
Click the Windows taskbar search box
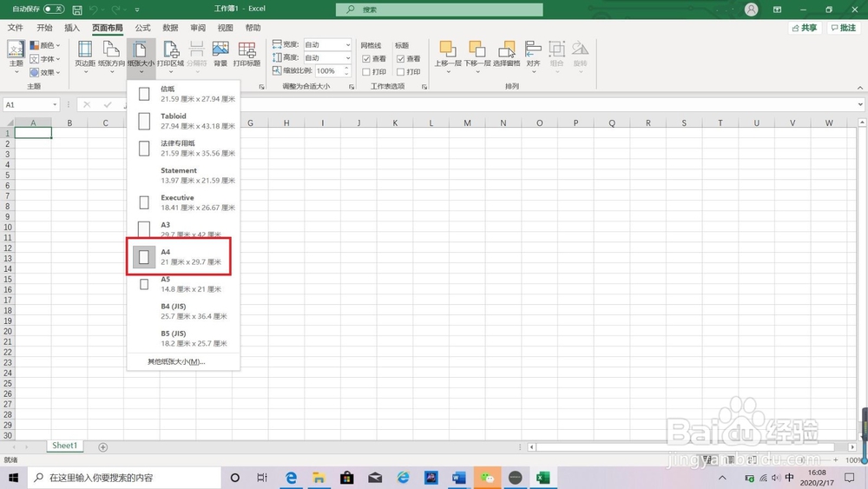point(124,478)
